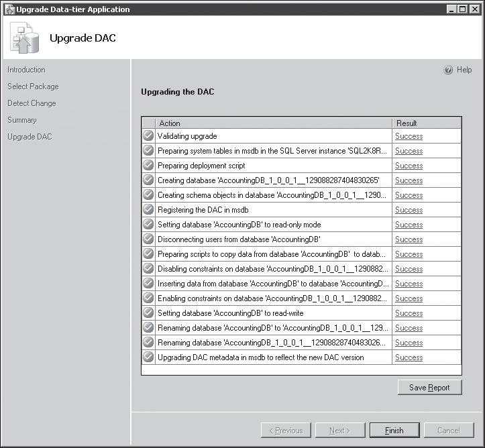This screenshot has height=448, width=485.
Task: Open Success link for Disconnecting users row
Action: click(x=409, y=239)
